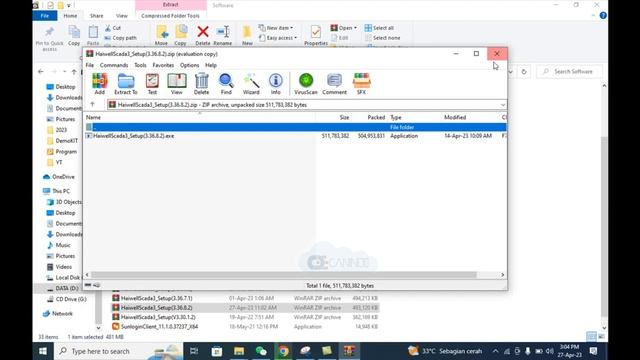The image size is (640, 360).
Task: Launch the Wizard tool
Action: [x=251, y=84]
